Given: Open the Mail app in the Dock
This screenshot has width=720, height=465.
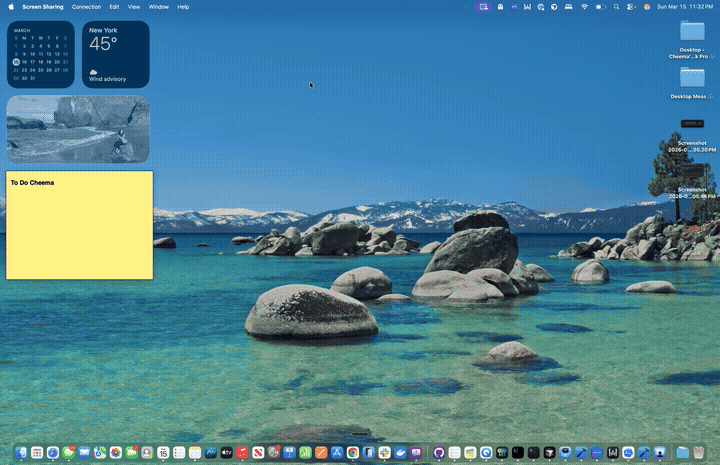Looking at the screenshot, I should tap(84, 453).
